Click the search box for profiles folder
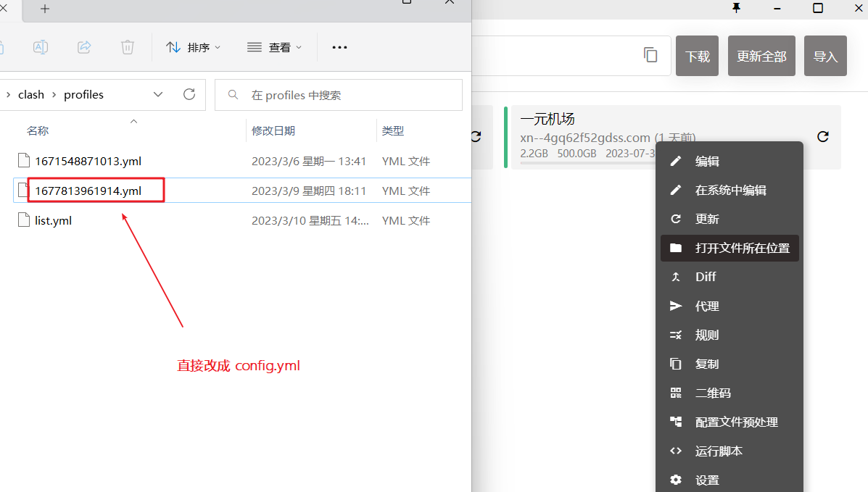The height and width of the screenshot is (492, 868). point(339,95)
